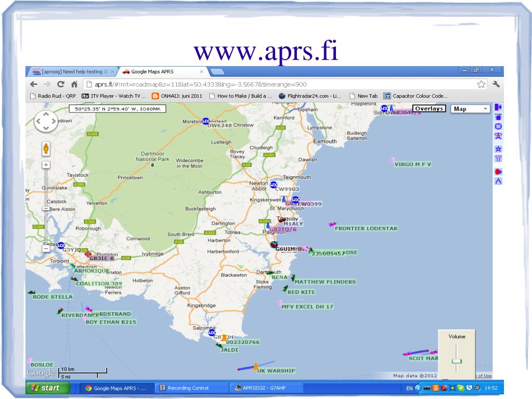Click the MFV EXCEL DH 17 label
The width and height of the screenshot is (532, 399).
(x=307, y=307)
